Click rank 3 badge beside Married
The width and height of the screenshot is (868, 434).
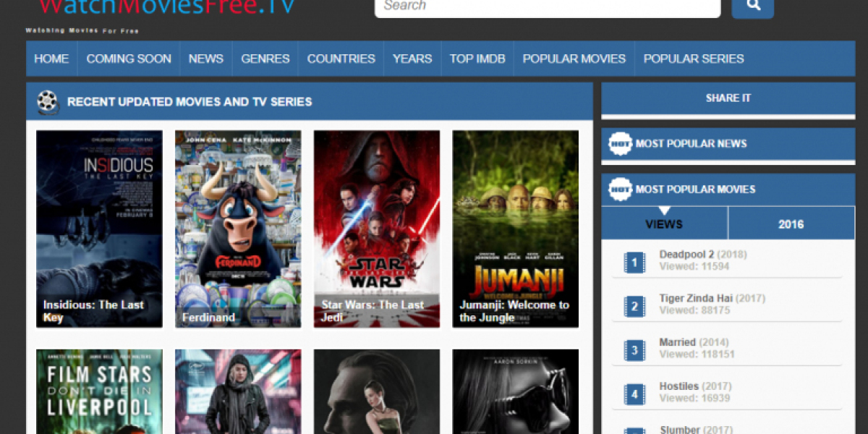click(634, 351)
